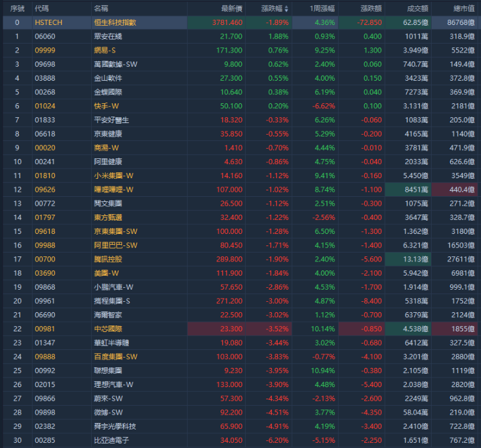Open 小米集團-W stock row

(x=240, y=176)
